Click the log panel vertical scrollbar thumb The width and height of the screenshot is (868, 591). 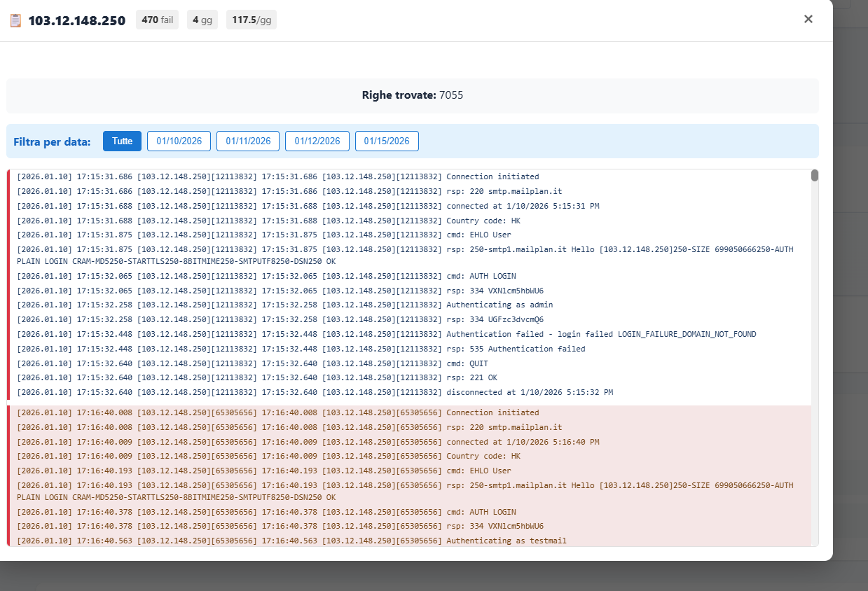(x=815, y=176)
